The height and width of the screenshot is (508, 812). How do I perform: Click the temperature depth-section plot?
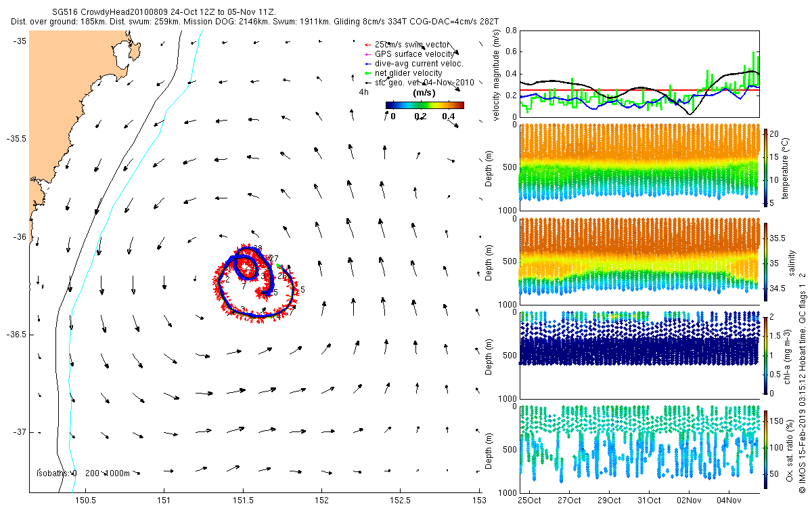639,167
